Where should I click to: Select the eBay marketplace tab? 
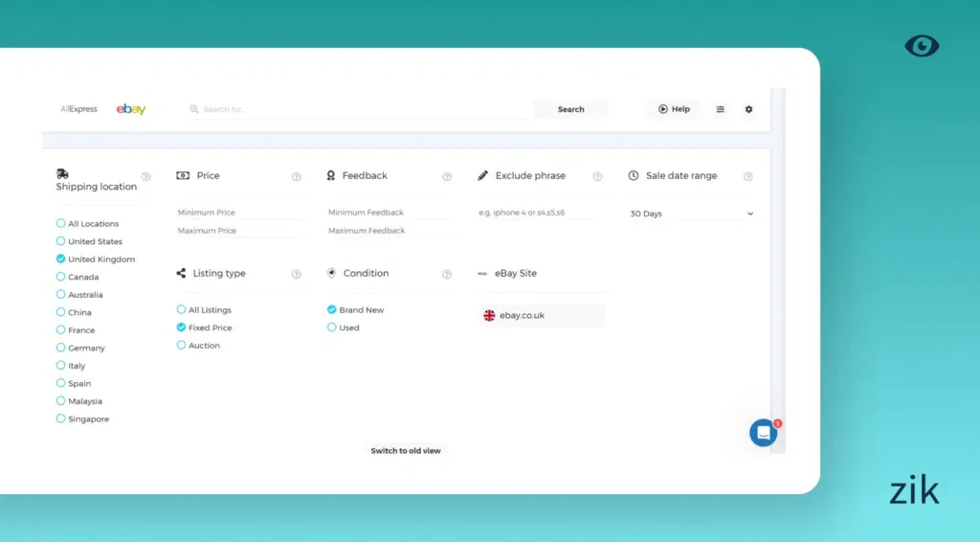[x=131, y=109]
